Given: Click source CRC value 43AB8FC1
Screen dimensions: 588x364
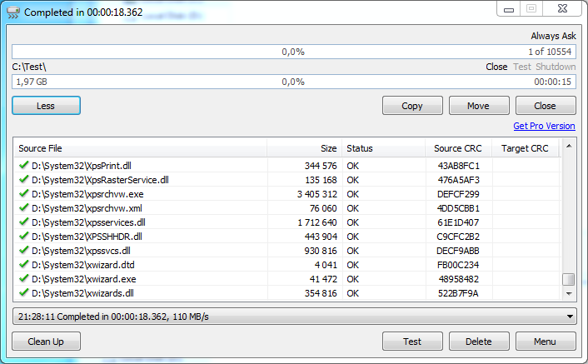Looking at the screenshot, I should tap(459, 166).
